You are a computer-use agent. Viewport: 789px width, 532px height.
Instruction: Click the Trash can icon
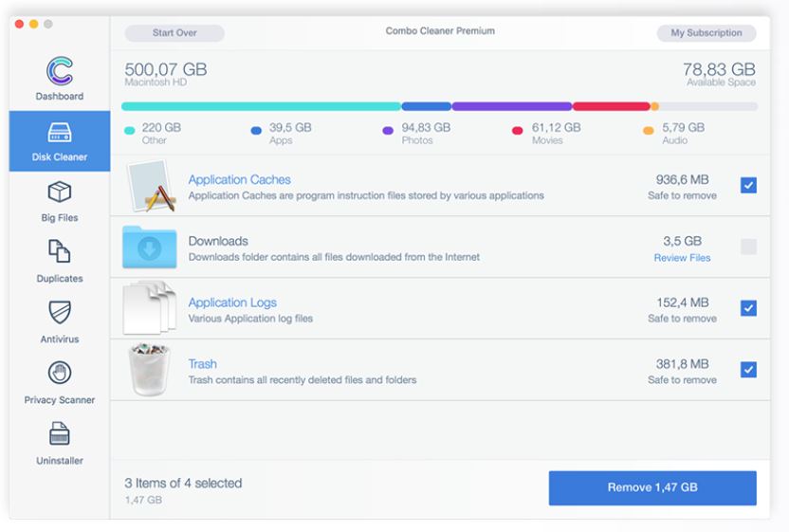pyautogui.click(x=149, y=369)
